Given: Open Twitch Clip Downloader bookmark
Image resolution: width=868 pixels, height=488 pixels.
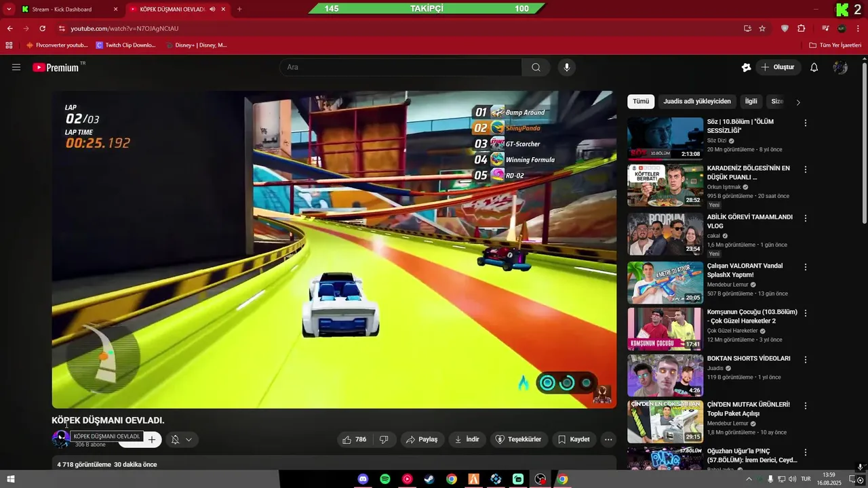Looking at the screenshot, I should point(125,45).
